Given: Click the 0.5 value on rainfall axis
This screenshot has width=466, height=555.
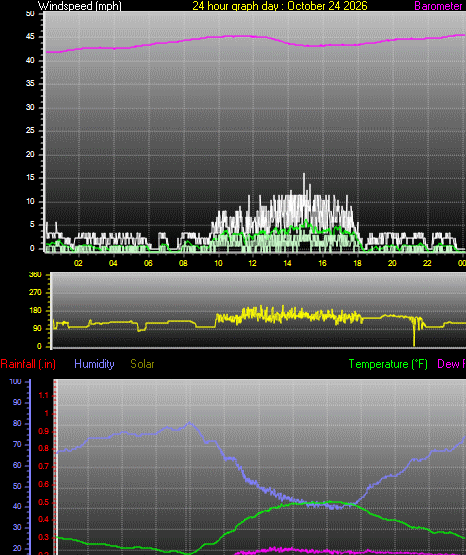Looking at the screenshot, I should coord(44,503).
